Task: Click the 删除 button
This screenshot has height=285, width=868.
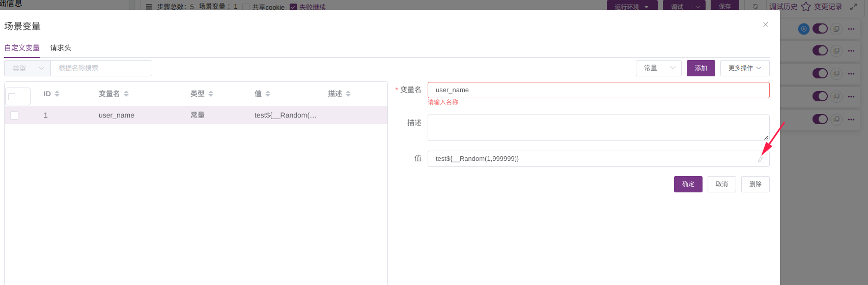Action: coord(755,184)
